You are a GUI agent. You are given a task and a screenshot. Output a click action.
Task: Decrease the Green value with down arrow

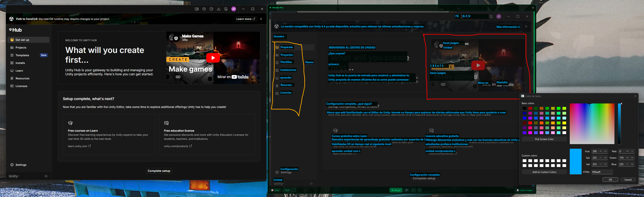632,158
